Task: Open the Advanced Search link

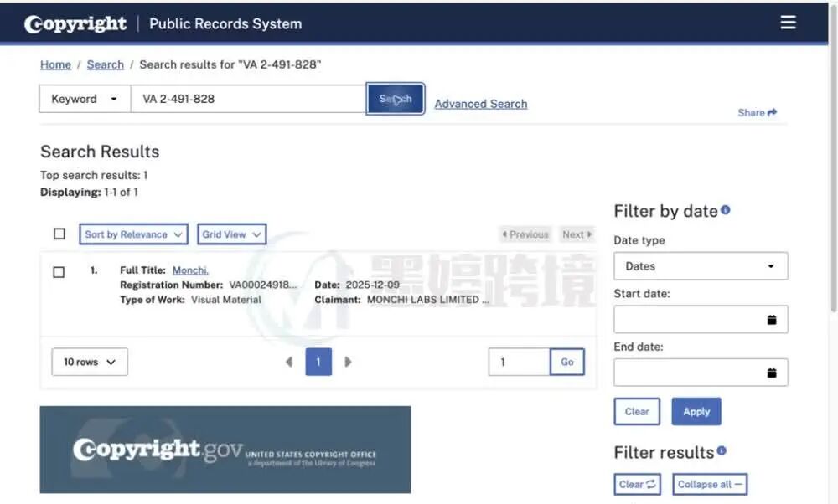Action: (x=480, y=104)
